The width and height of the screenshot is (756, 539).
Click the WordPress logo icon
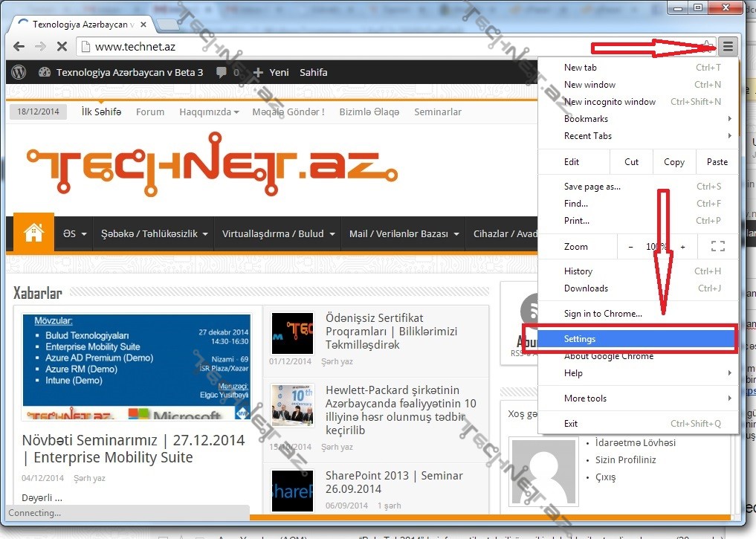pos(19,72)
